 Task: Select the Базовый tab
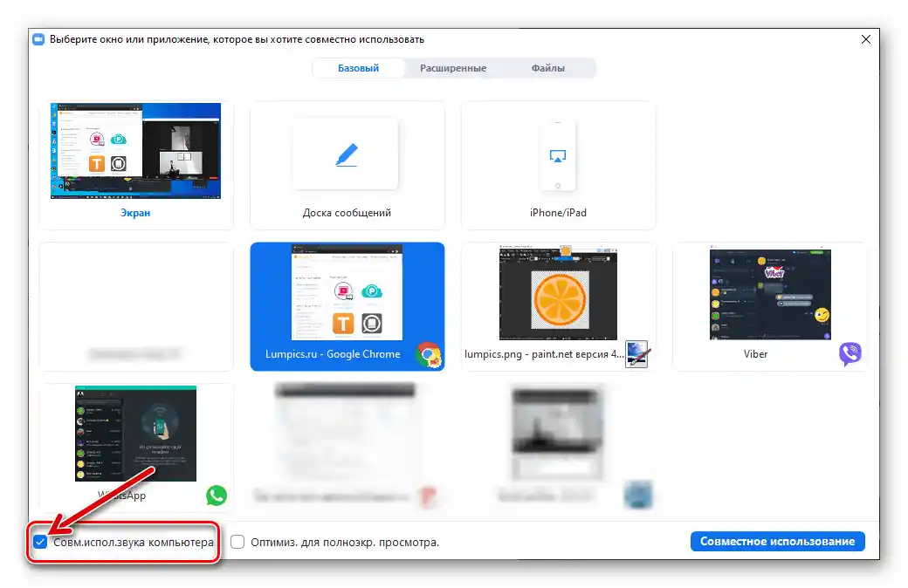coord(358,67)
